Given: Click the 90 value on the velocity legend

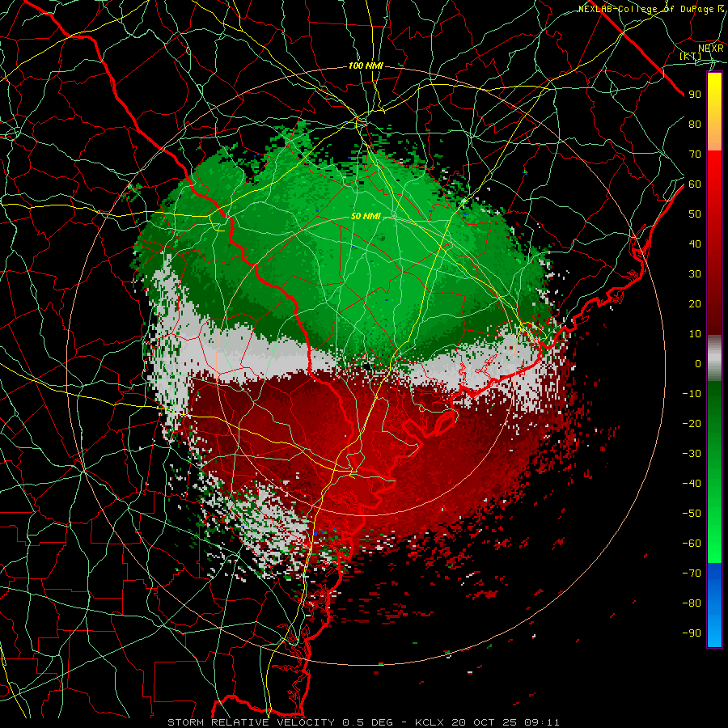Looking at the screenshot, I should pos(695,95).
